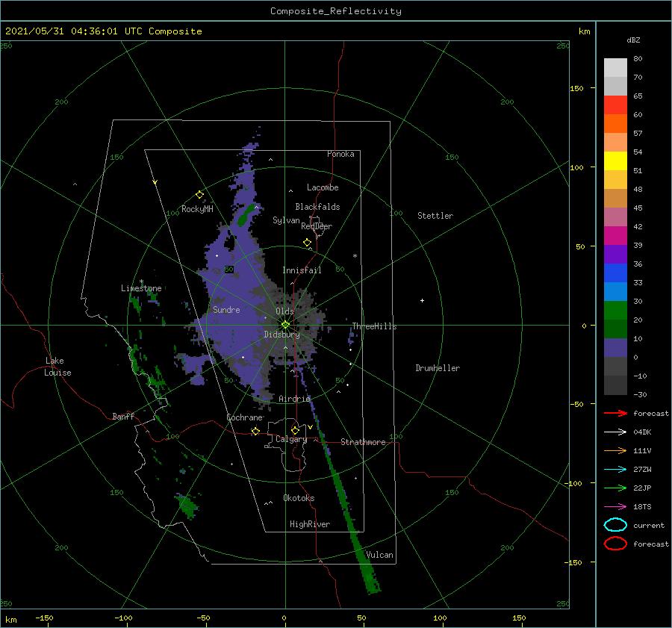Viewport: 672px width, 628px height.
Task: Click the red forecast ellipse legend icon
Action: [x=615, y=544]
